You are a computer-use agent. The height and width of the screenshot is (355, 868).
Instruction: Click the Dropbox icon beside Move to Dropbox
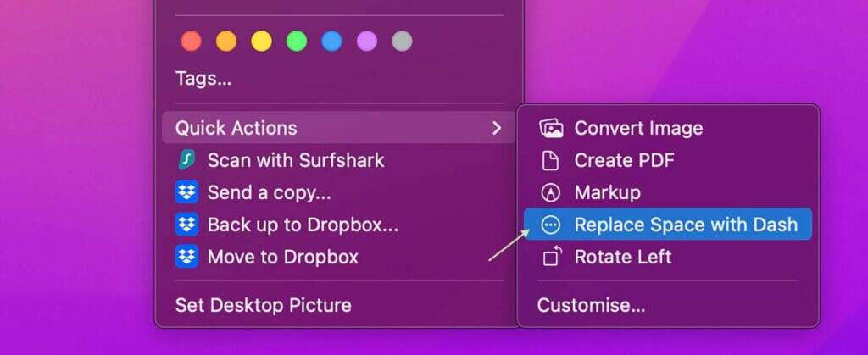tap(187, 257)
